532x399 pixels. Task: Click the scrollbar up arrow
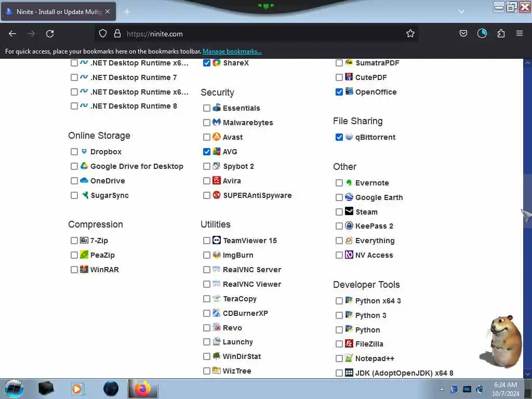click(527, 63)
